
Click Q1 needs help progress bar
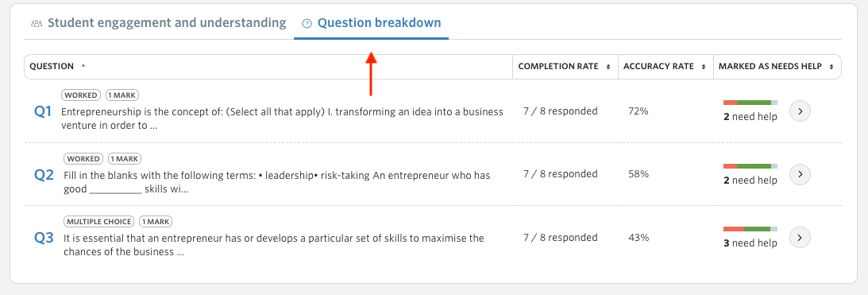[750, 103]
